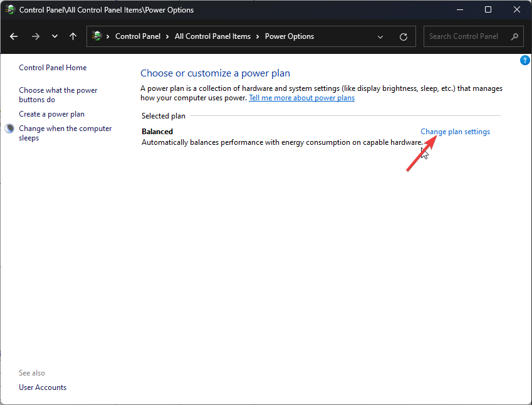The height and width of the screenshot is (405, 532).
Task: Click the forward navigation arrow
Action: point(36,36)
